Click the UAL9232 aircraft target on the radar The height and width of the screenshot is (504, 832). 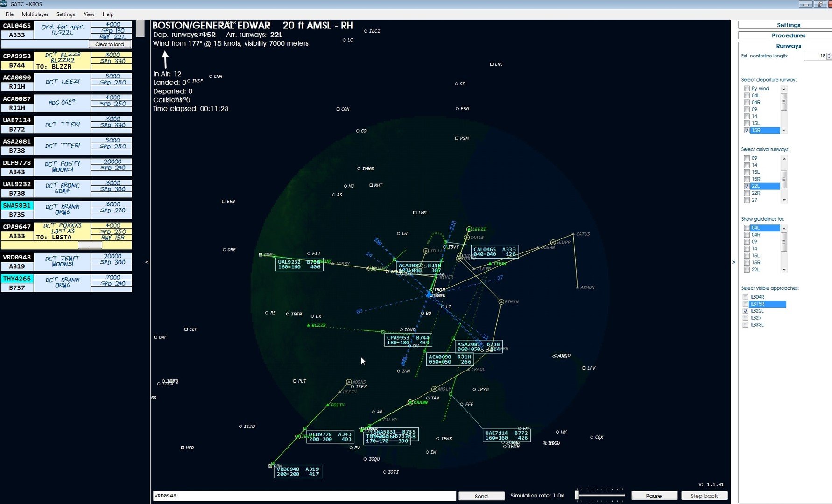coord(299,264)
